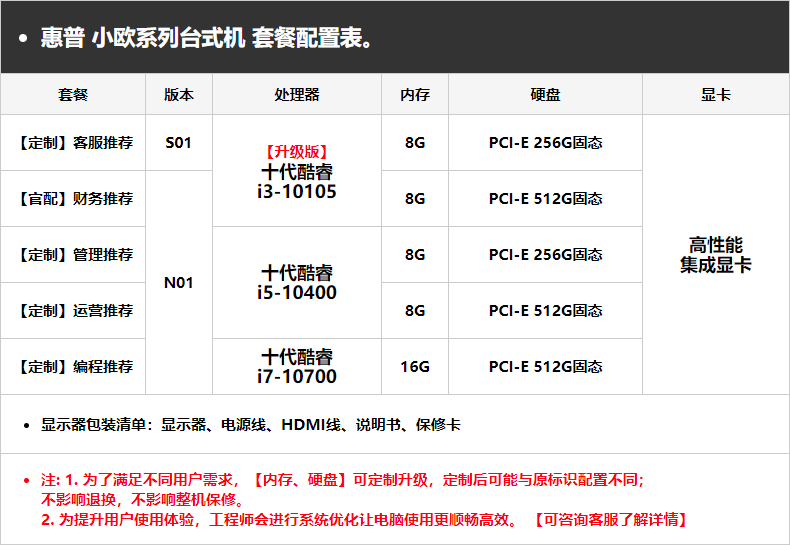
Task: Select the 硬盘 column header
Action: (545, 94)
